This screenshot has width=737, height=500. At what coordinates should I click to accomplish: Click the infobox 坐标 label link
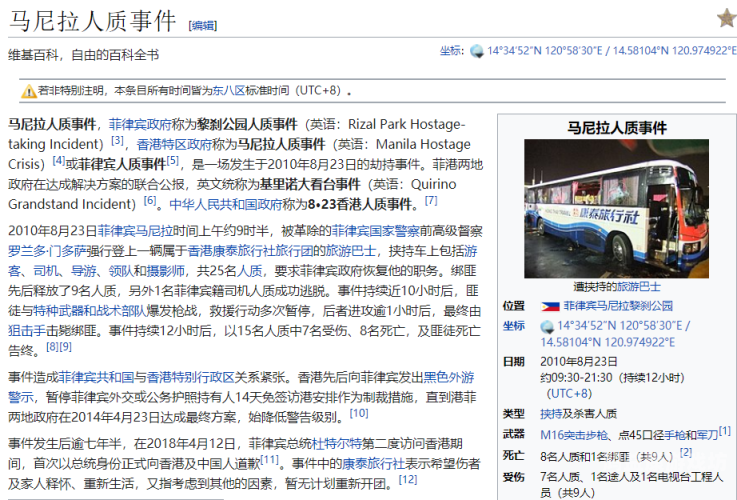tap(513, 326)
